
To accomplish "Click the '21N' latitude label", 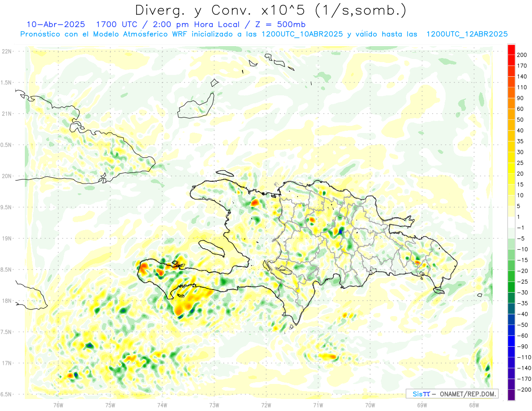I will click(6, 114).
